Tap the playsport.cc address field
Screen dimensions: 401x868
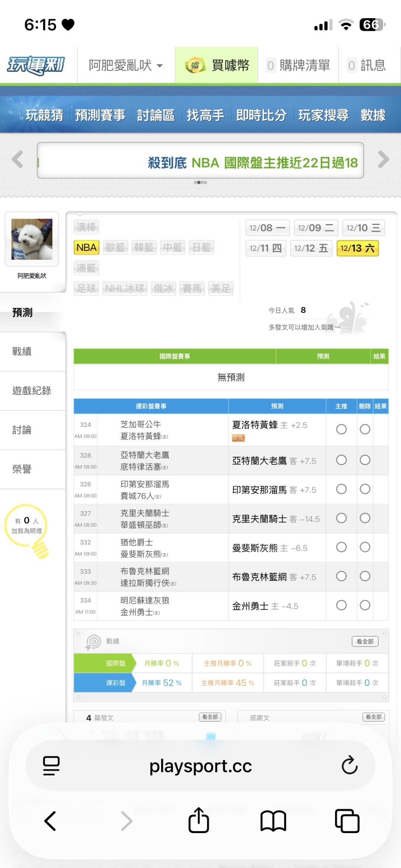pyautogui.click(x=200, y=766)
